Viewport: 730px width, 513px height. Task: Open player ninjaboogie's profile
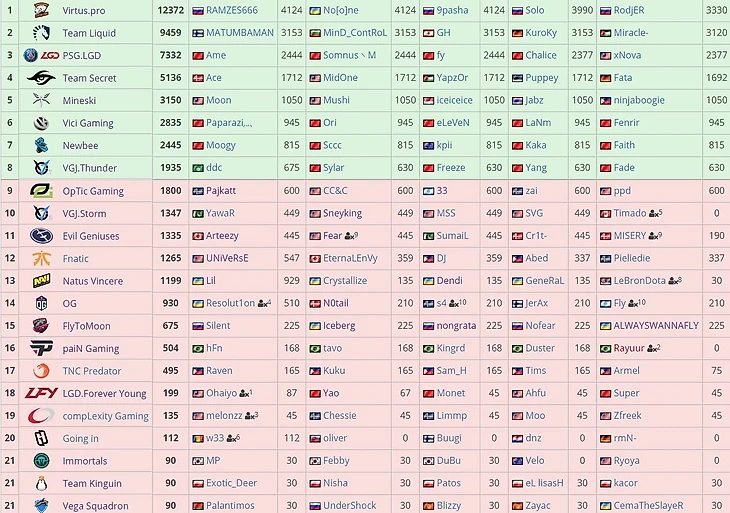pyautogui.click(x=639, y=100)
